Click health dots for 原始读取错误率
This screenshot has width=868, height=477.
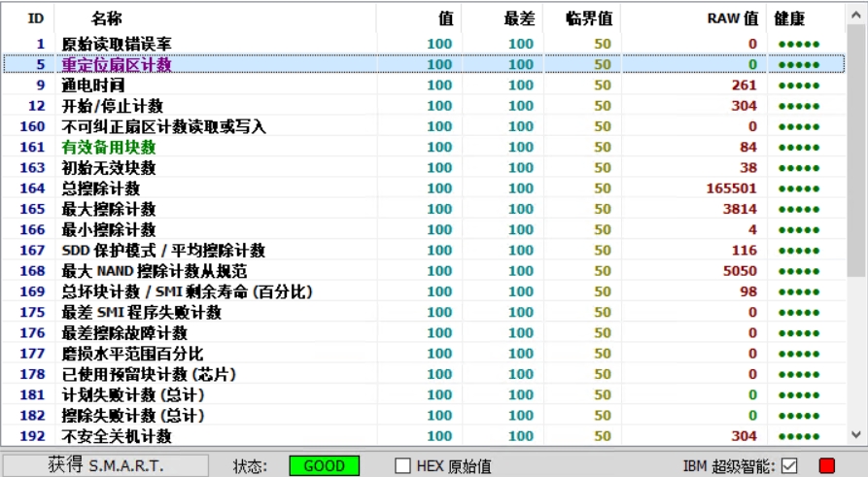798,44
